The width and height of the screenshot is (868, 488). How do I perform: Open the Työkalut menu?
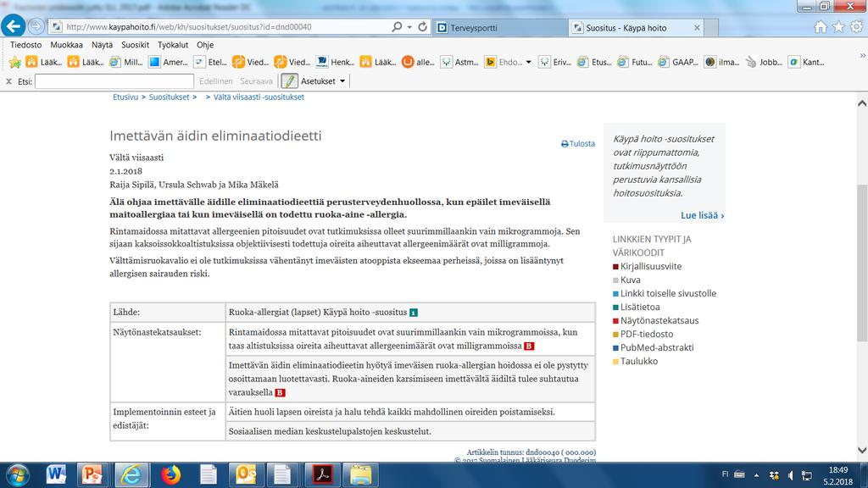[x=173, y=45]
